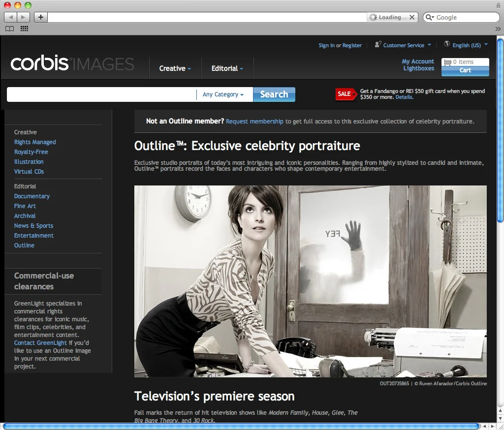Click the Customer Service person icon
This screenshot has width=504, height=430.
coord(378,44)
